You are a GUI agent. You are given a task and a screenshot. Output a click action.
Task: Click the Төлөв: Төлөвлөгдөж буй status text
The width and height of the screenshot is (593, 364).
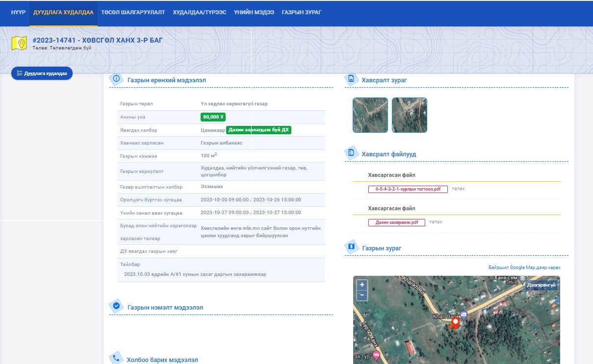pos(62,48)
